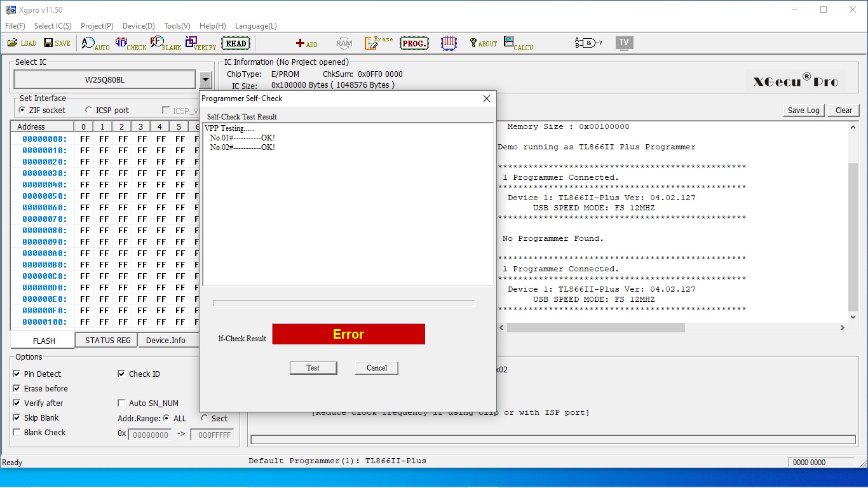The height and width of the screenshot is (488, 868).
Task: Enable the Blank Check option
Action: point(17,433)
